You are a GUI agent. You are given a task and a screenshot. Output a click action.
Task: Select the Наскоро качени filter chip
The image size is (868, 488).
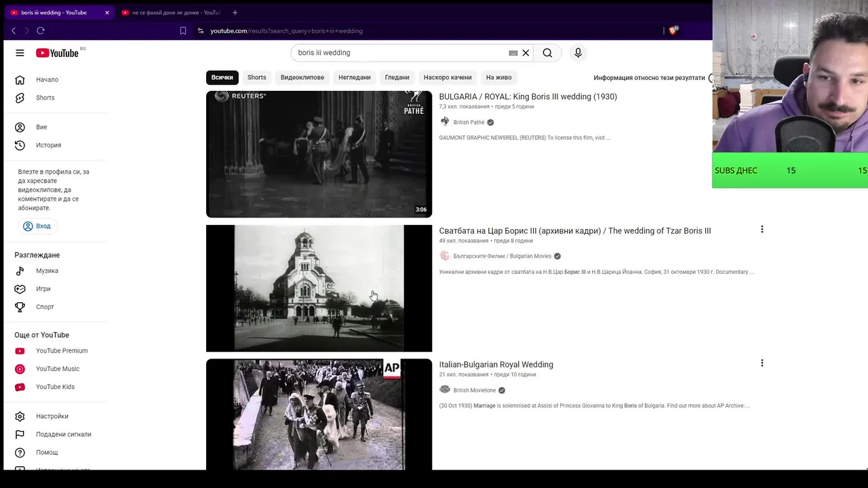[448, 77]
